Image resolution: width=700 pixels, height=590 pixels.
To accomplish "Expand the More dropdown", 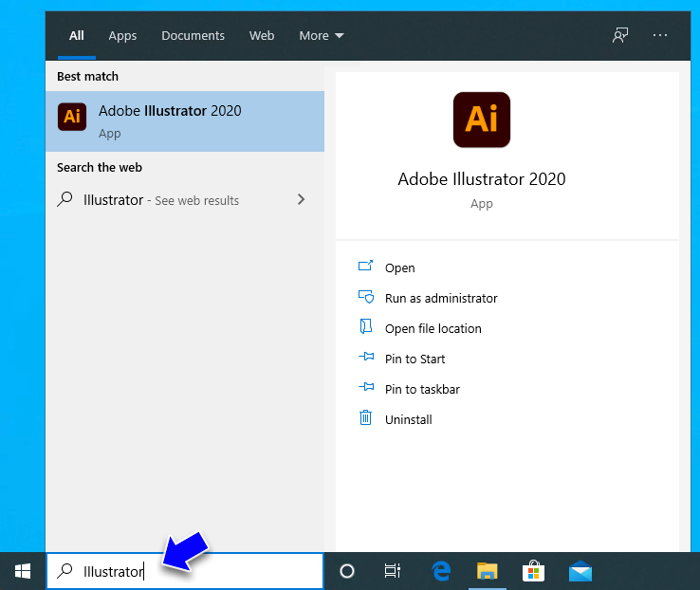I will click(x=322, y=36).
